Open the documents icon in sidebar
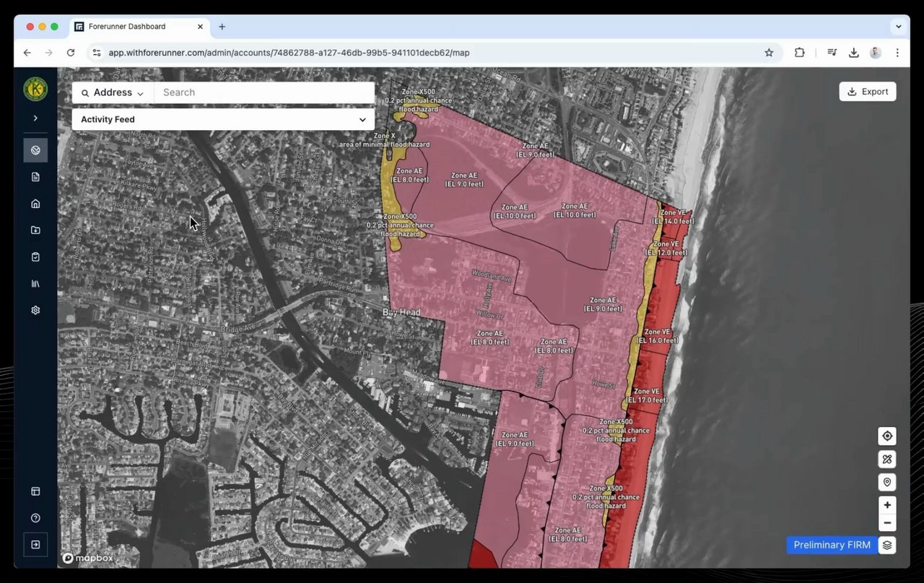The height and width of the screenshot is (583, 924). click(x=35, y=177)
